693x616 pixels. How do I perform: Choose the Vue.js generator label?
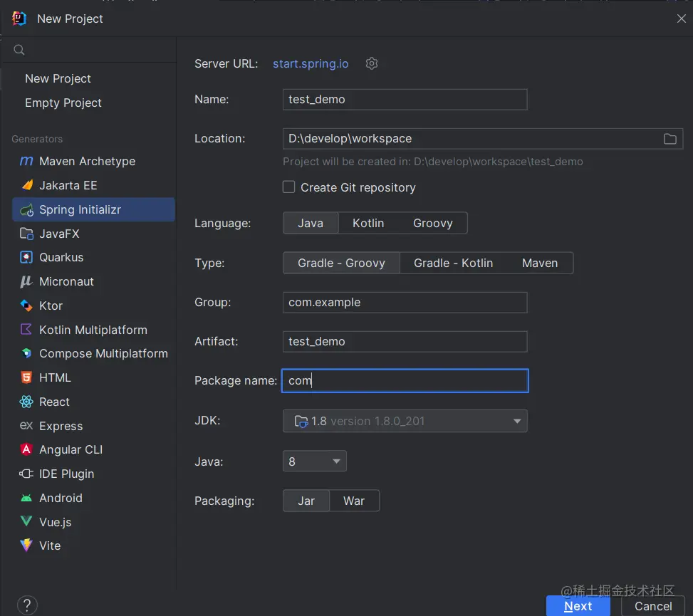coord(56,522)
